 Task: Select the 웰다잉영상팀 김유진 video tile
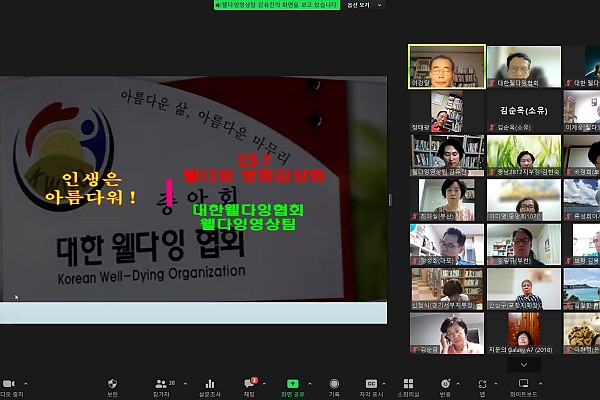click(x=447, y=155)
